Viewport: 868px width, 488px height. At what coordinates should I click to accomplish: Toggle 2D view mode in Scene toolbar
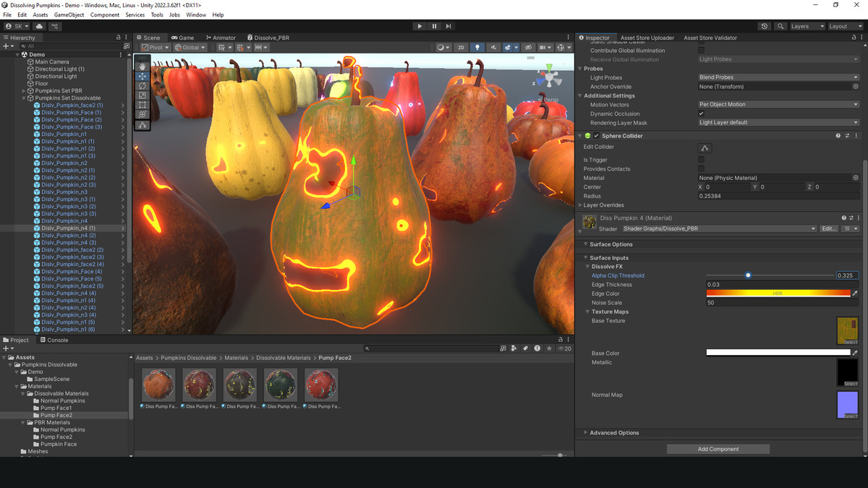[461, 47]
